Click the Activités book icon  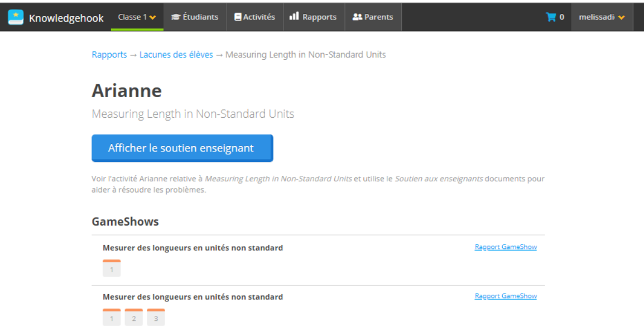[238, 17]
